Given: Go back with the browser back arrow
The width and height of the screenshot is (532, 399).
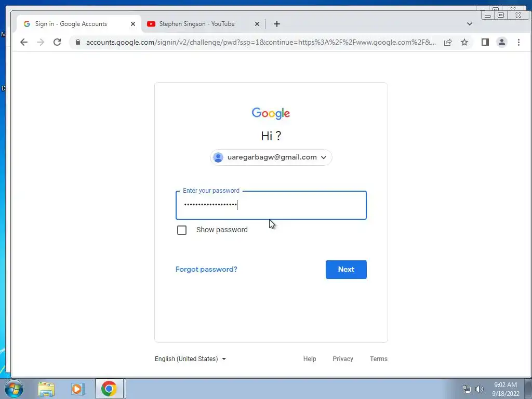Looking at the screenshot, I should coord(24,42).
